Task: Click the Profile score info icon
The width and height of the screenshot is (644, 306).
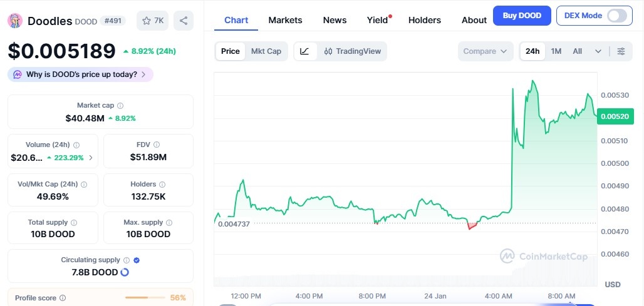Action: pyautogui.click(x=63, y=298)
